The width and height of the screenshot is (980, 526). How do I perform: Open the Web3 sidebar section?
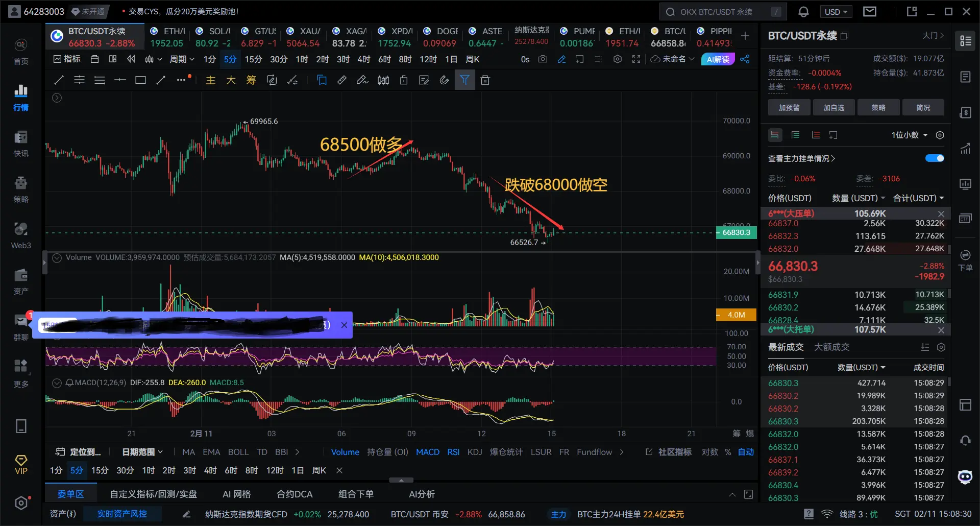pos(21,235)
